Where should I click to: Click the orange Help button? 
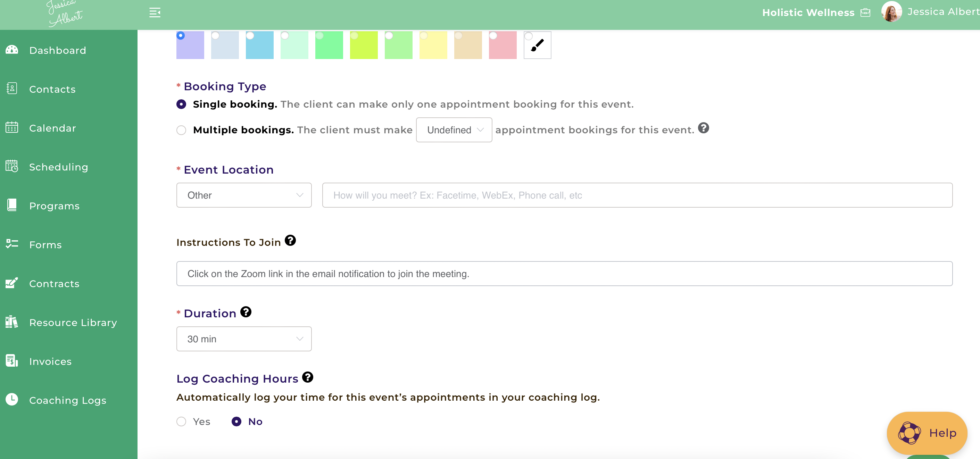927,433
